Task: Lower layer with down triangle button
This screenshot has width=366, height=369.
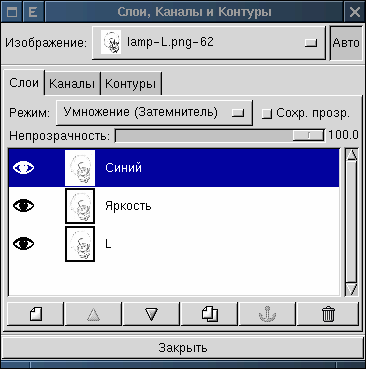Action: point(151,314)
